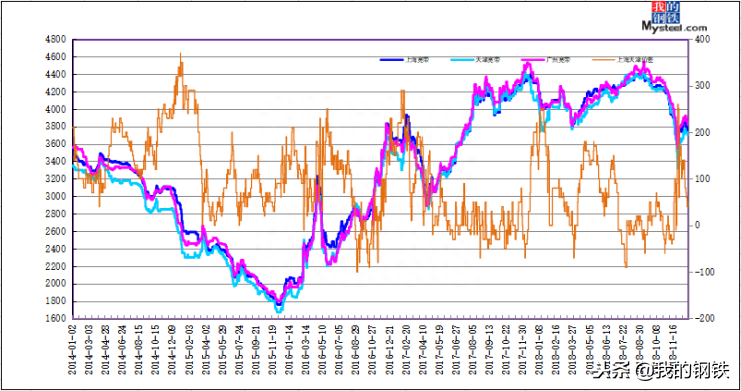The image size is (741, 391).
Task: Click left axis value 3000
Action: point(55,197)
